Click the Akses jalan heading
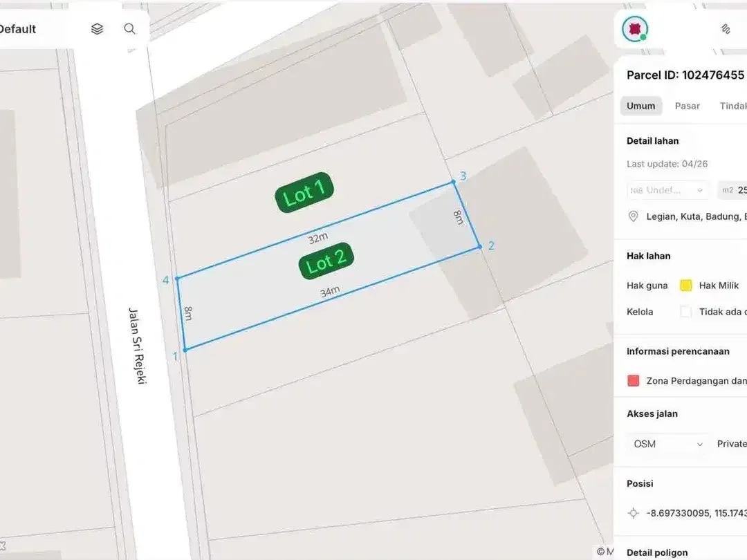This screenshot has height=560, width=747. tap(652, 414)
